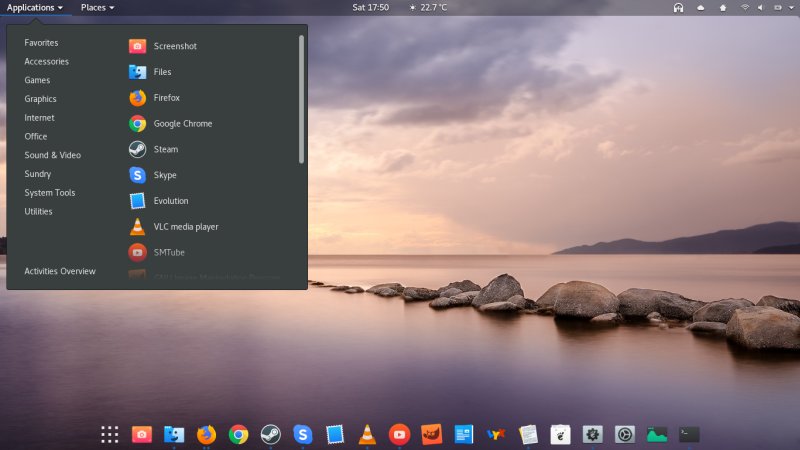Collapse the Applications menu in the top bar

35,8
